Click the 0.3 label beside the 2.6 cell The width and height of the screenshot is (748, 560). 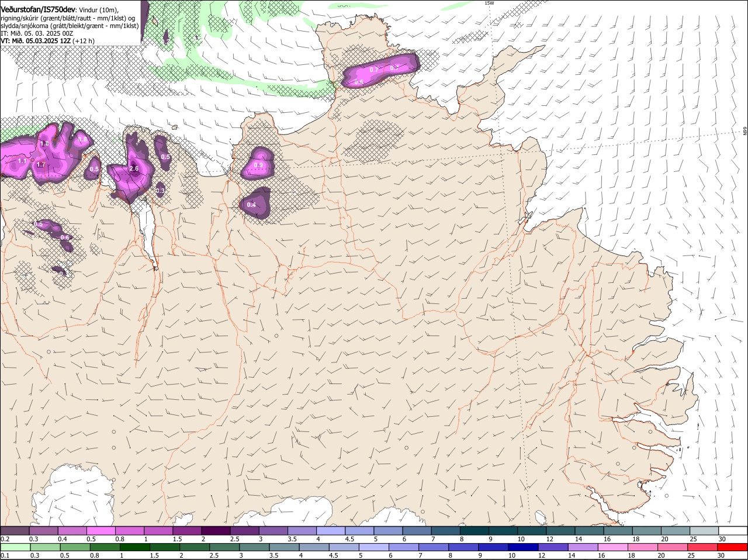coord(160,191)
